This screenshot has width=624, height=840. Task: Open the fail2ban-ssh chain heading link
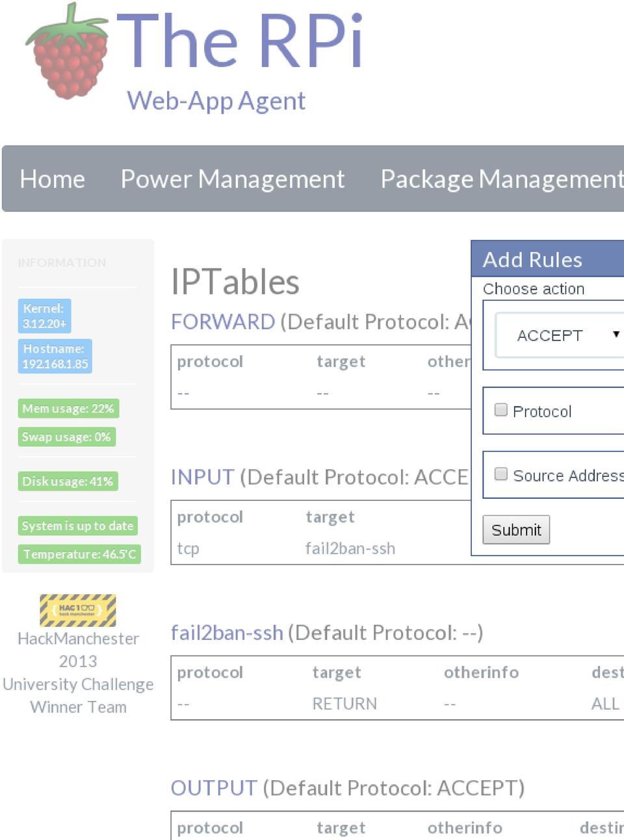227,633
